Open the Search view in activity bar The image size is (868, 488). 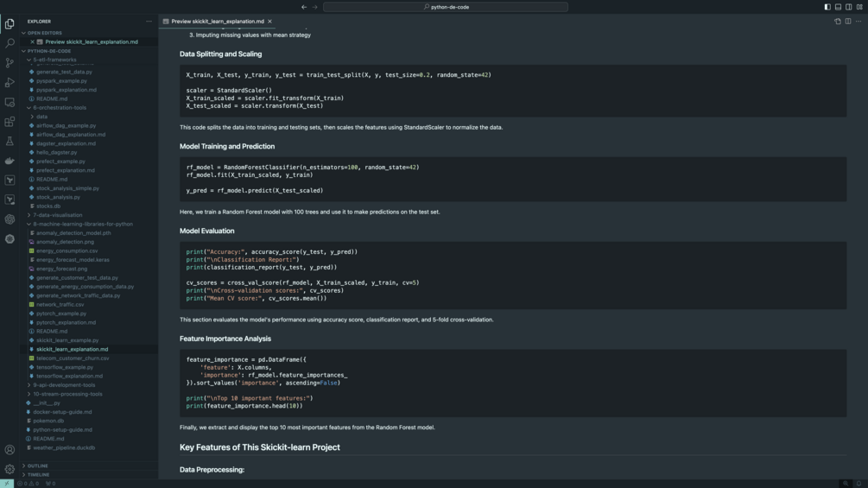[x=10, y=43]
